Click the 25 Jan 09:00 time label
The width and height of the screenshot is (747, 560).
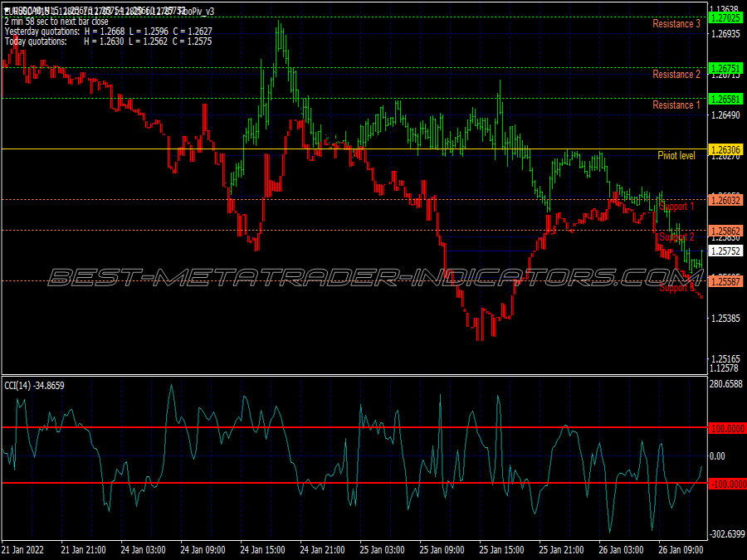(x=442, y=550)
